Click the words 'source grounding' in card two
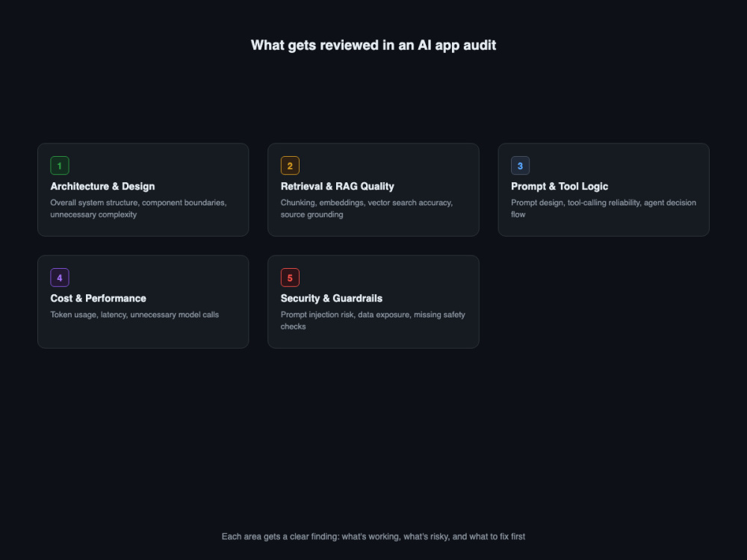The image size is (747, 560). click(x=311, y=215)
